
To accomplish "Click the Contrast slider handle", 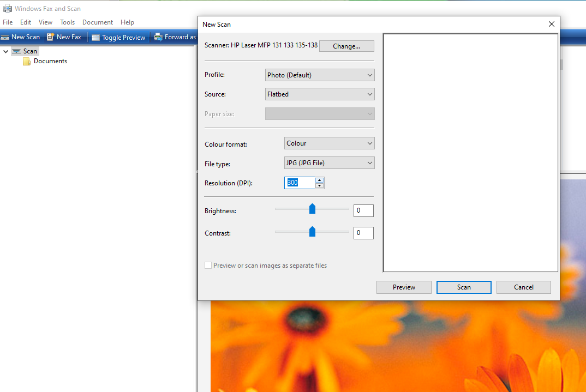I will point(313,232).
